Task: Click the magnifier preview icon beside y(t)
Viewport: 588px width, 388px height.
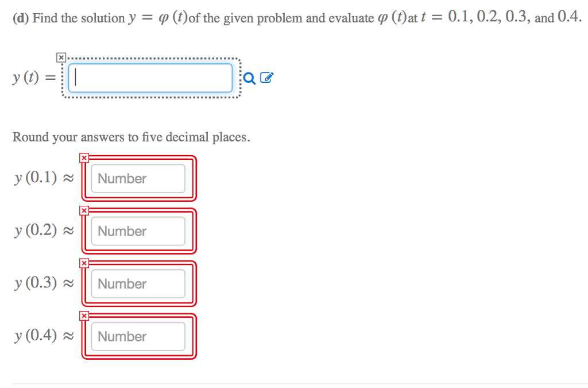Action: [249, 78]
